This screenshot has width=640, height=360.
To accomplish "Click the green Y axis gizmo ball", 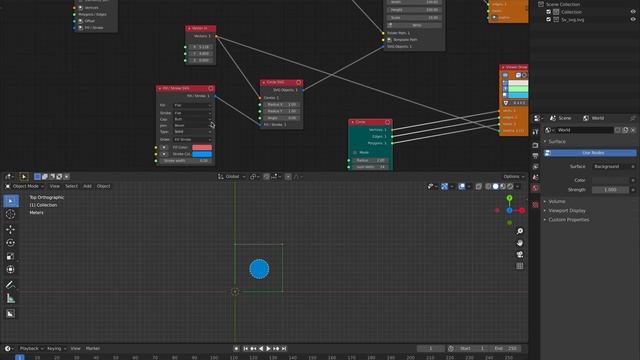I will 509,198.
